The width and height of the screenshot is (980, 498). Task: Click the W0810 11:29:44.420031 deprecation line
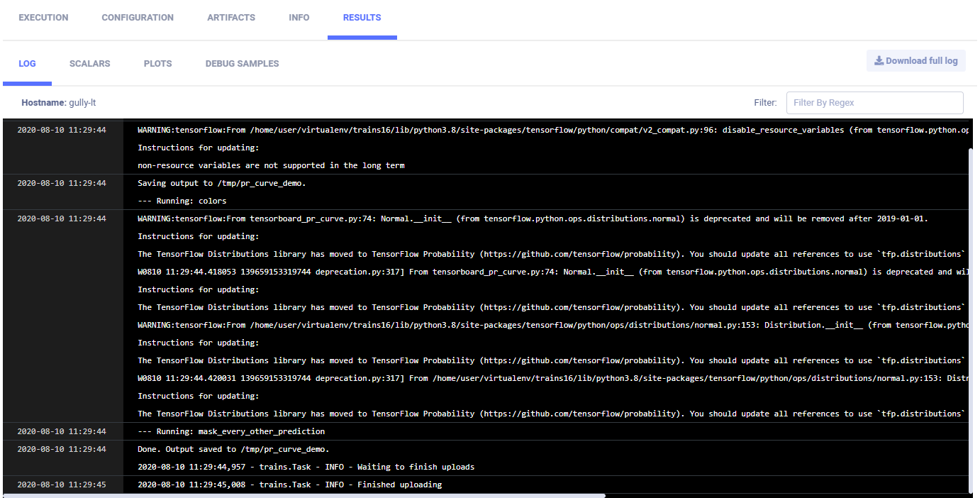[552, 378]
